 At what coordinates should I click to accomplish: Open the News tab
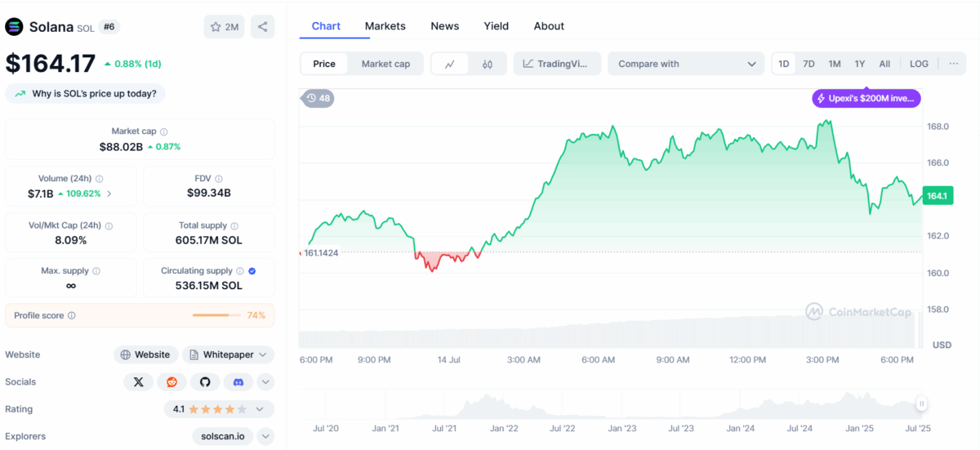pos(445,26)
